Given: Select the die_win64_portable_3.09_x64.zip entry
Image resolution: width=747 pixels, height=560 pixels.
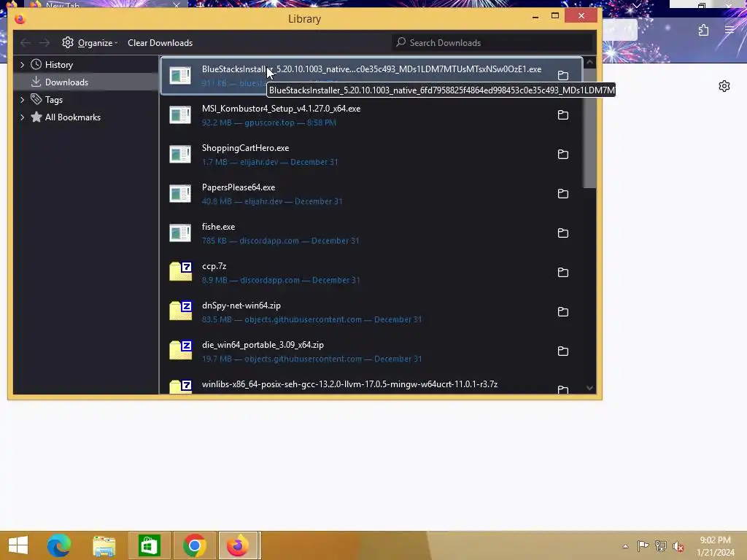Looking at the screenshot, I should 371,351.
